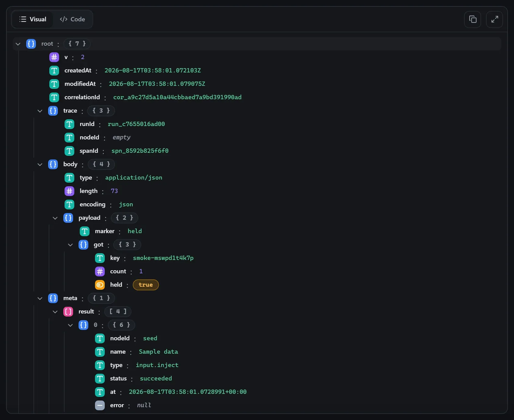Click the payload { 2 } count badge

click(x=125, y=218)
